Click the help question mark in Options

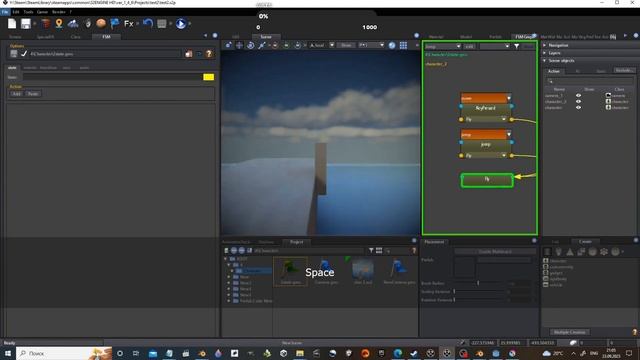tap(209, 53)
